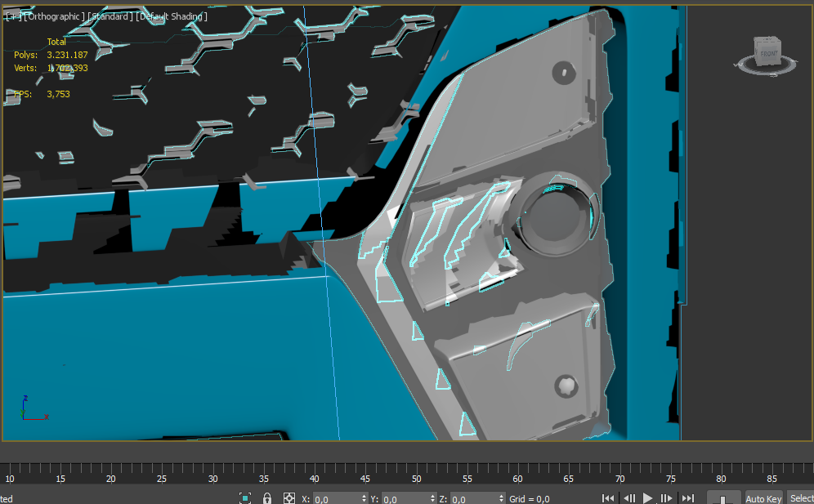The image size is (814, 504).
Task: Click the X coordinate input field
Action: coord(337,499)
